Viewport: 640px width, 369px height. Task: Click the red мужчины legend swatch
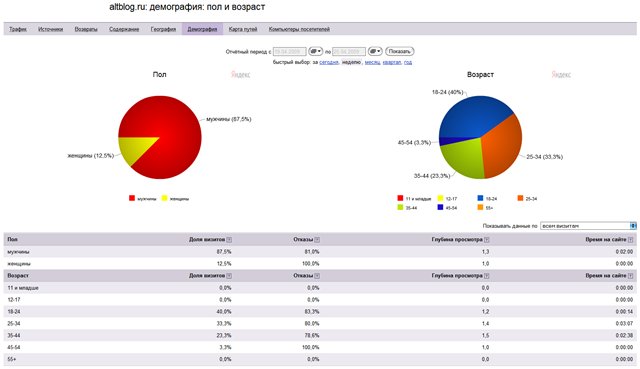132,198
